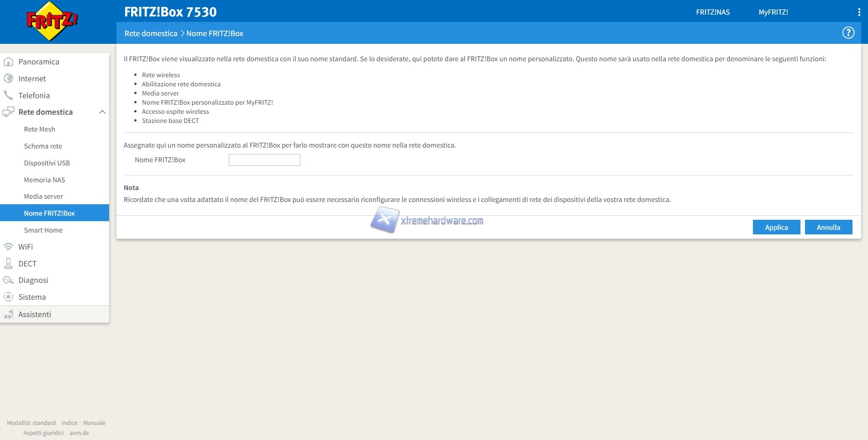Open the help question mark icon
This screenshot has height=440, width=868.
(x=848, y=33)
